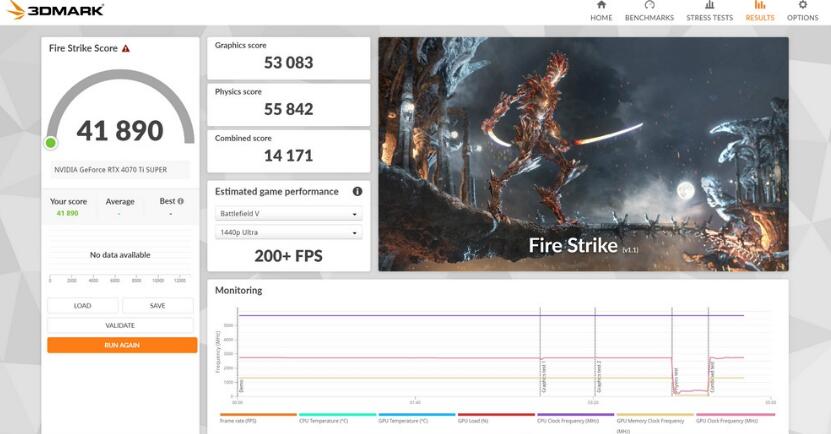Open the Results bar chart icon
The image size is (831, 434).
759,5
